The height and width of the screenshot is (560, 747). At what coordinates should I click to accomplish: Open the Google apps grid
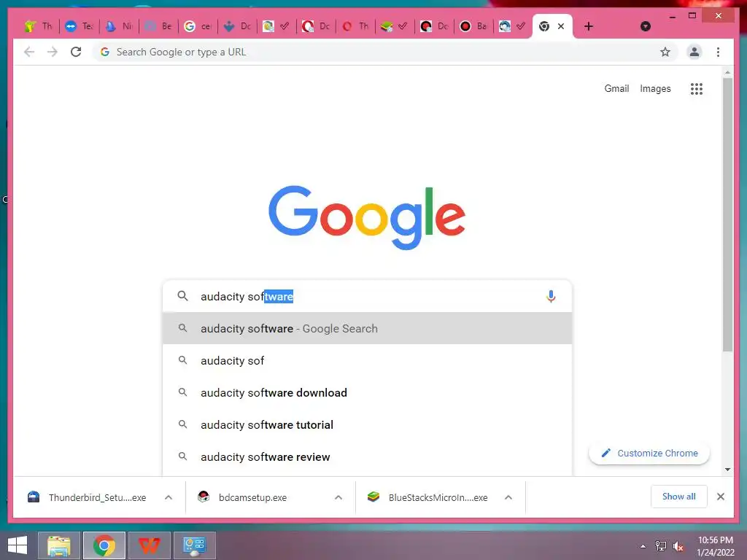[x=697, y=88]
